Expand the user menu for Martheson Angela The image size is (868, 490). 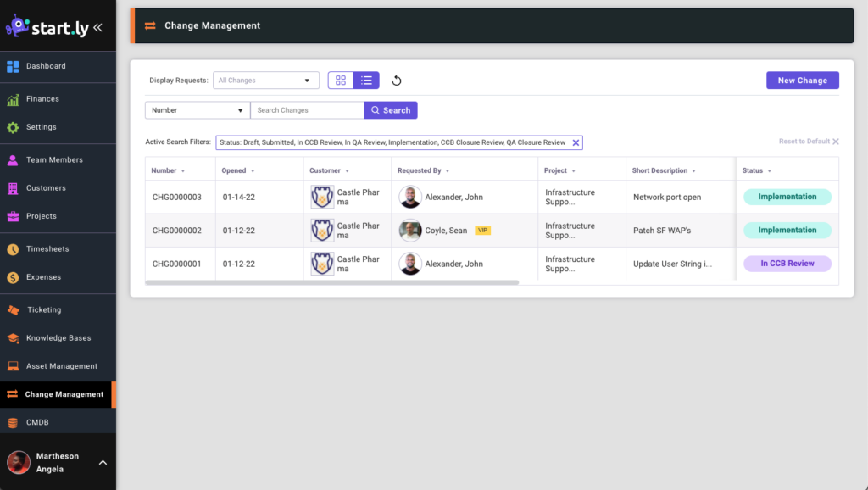(103, 463)
